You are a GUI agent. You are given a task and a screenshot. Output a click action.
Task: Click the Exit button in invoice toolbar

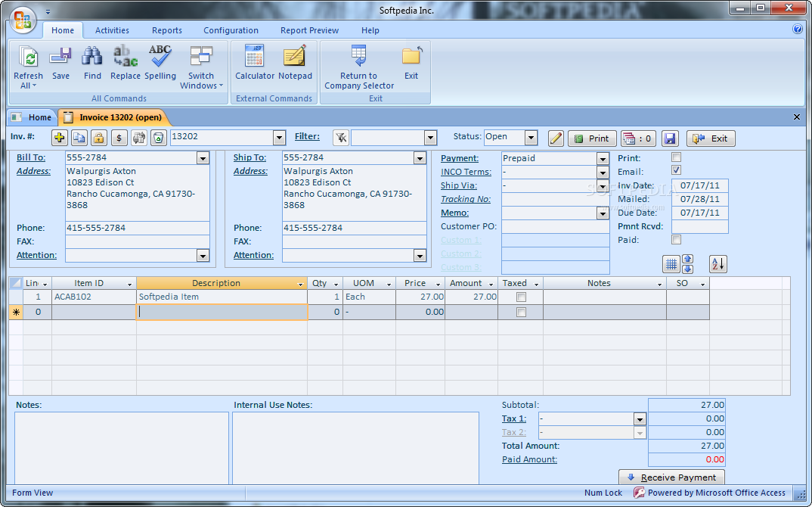tap(711, 138)
